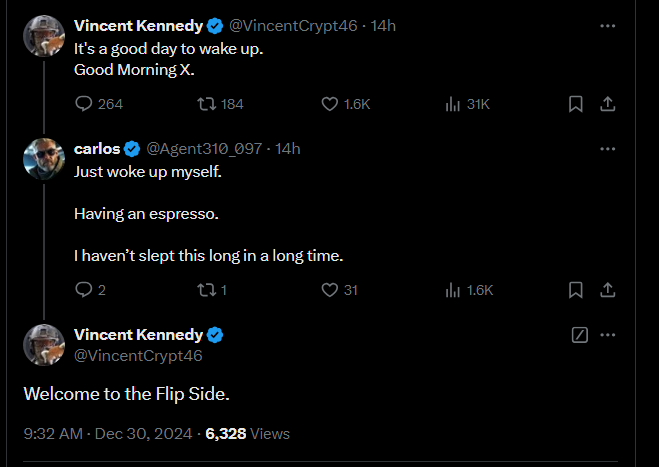View analytics on the 31K views post
The width and height of the screenshot is (659, 467).
pyautogui.click(x=452, y=104)
